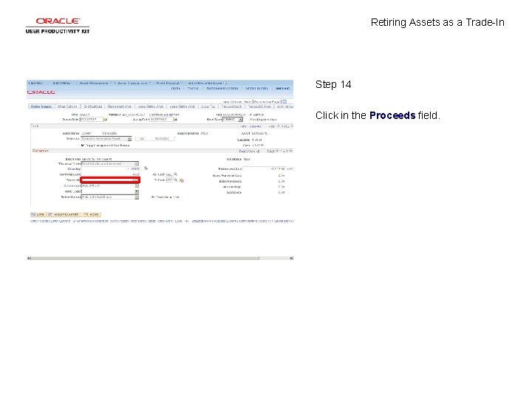
Task: Click the Notify button
Action: tap(92, 214)
